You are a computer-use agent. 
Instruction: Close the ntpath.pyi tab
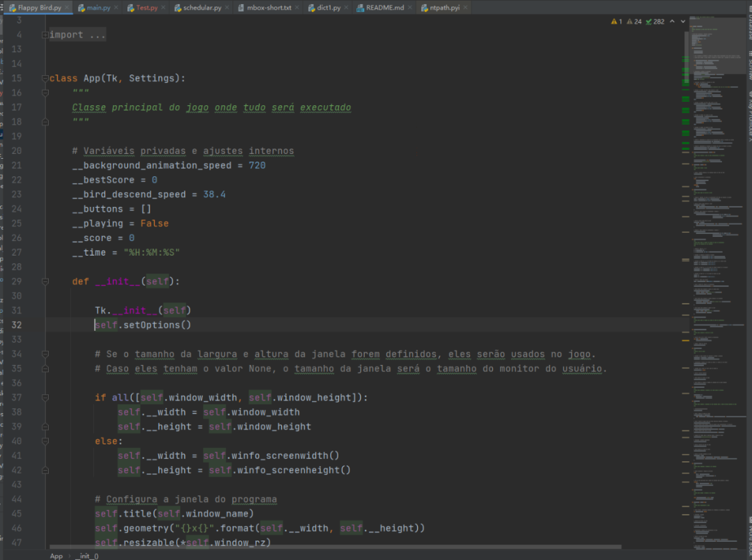click(465, 8)
